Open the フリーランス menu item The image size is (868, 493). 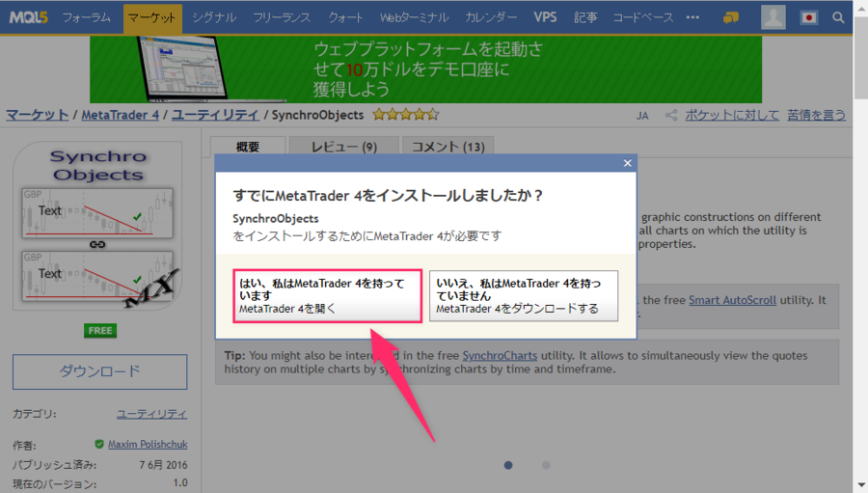coord(282,17)
